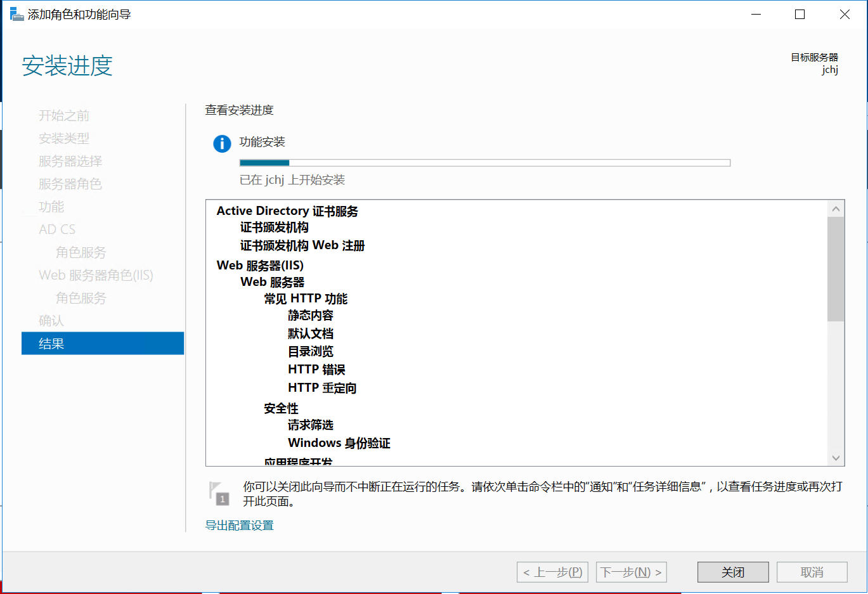Screen dimensions: 868x594
Task: Click the 取消 button
Action: coord(812,572)
